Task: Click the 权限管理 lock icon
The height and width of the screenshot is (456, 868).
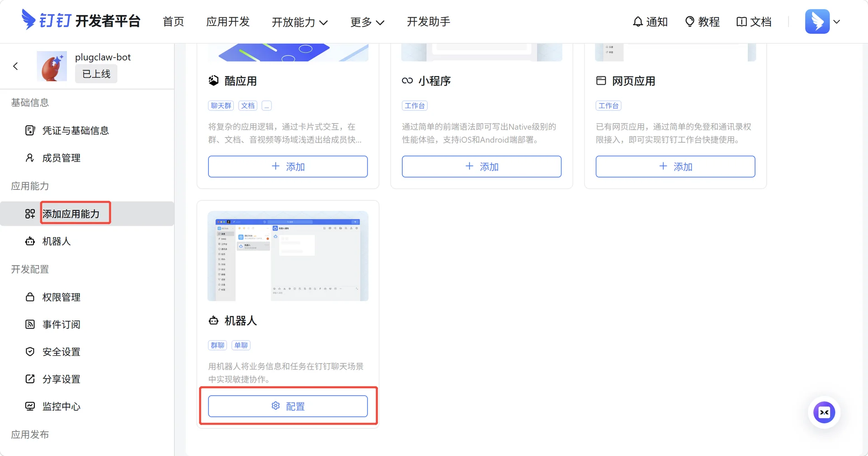Action: click(x=30, y=297)
